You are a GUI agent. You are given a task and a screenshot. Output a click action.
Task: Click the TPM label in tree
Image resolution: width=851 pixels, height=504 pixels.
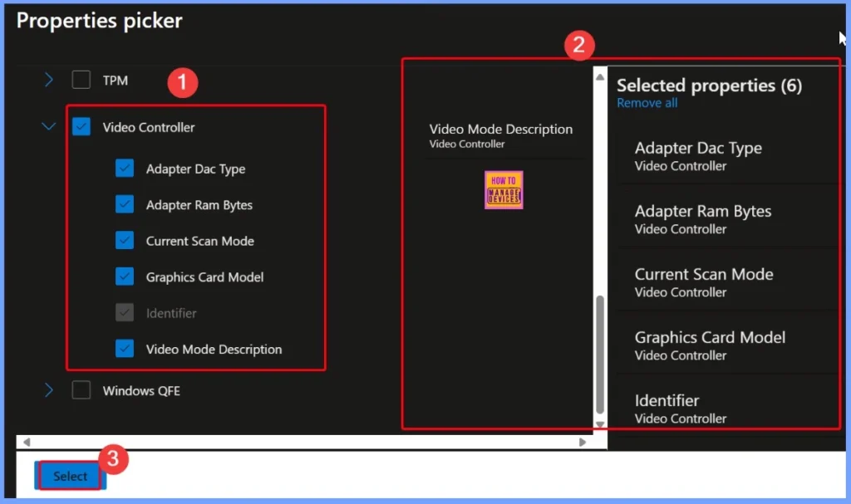116,81
